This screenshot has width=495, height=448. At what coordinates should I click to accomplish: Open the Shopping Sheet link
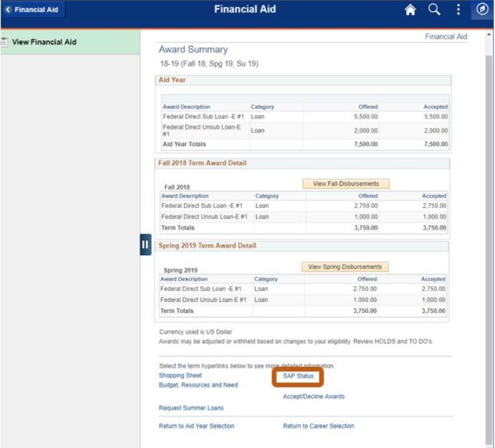[x=180, y=375]
